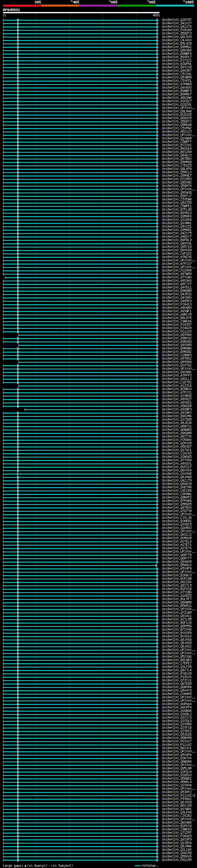Viewport: 197px width, 868px height.
Task: Open hit UniRef100_Q6L509
Action: coord(176,37)
